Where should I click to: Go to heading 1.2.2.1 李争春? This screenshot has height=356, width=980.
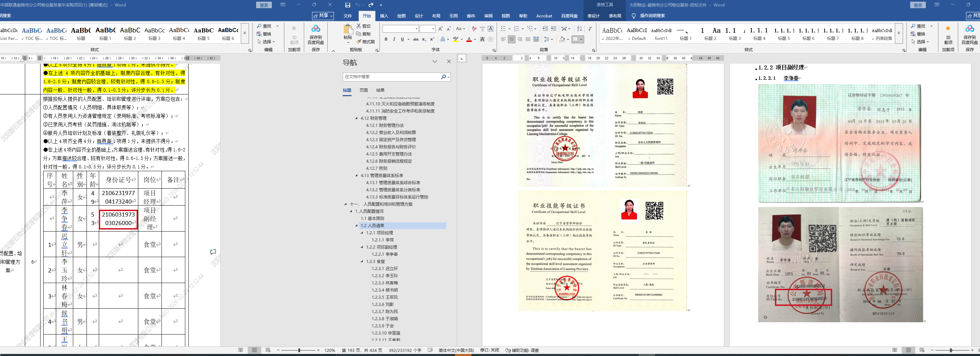pyautogui.click(x=385, y=254)
